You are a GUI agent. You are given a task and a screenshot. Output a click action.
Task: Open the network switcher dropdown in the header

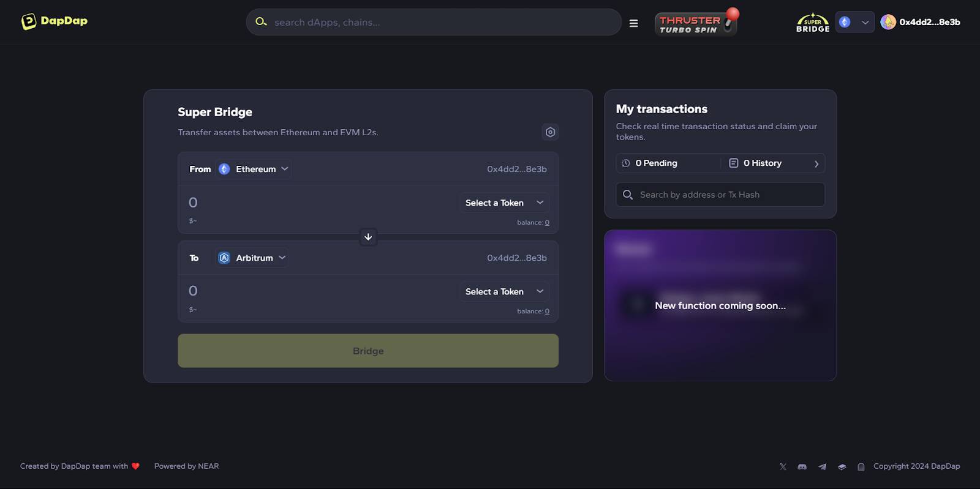click(x=854, y=23)
